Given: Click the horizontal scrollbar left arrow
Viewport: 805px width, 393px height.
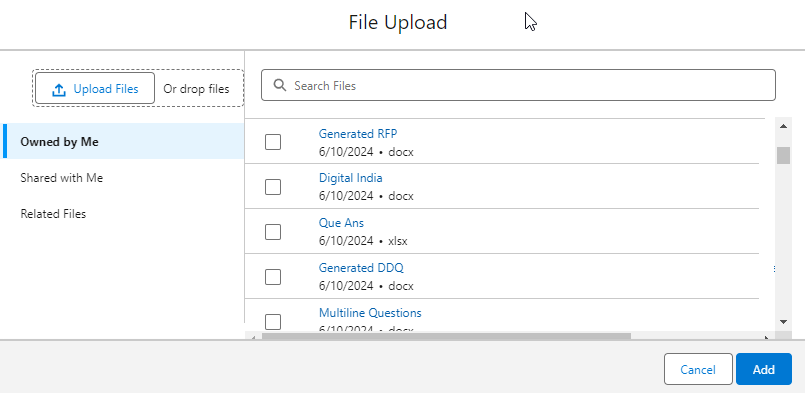Looking at the screenshot, I should (253, 338).
